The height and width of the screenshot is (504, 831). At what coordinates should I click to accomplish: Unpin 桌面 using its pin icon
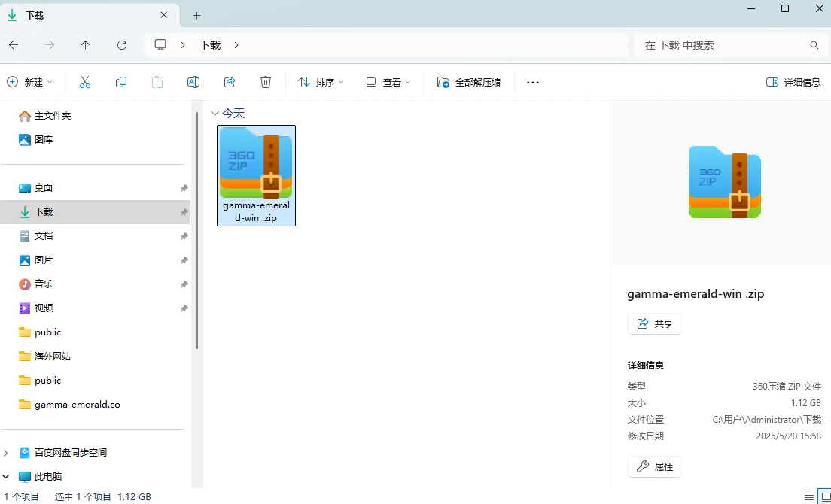click(184, 188)
